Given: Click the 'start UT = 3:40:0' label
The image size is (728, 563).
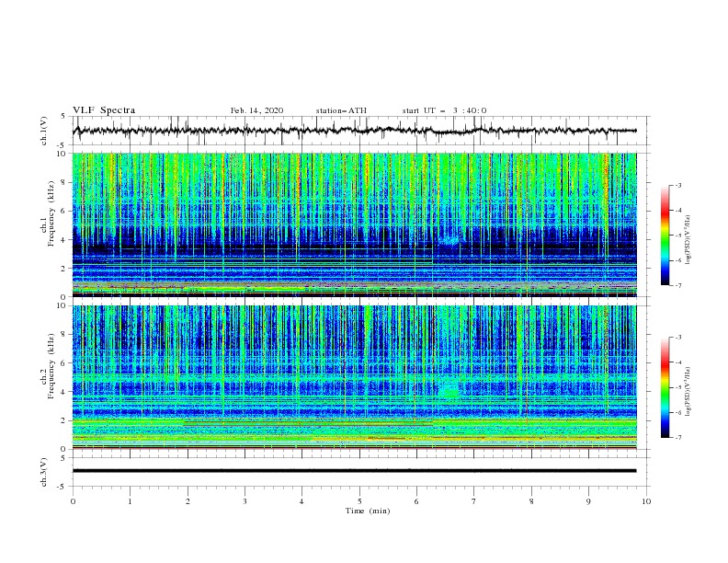Looking at the screenshot, I should coord(444,110).
